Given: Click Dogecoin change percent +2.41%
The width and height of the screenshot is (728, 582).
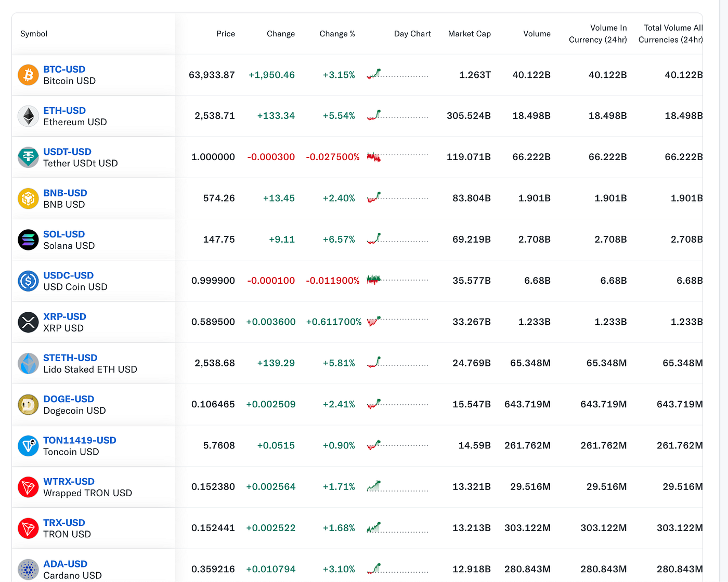Looking at the screenshot, I should [339, 404].
